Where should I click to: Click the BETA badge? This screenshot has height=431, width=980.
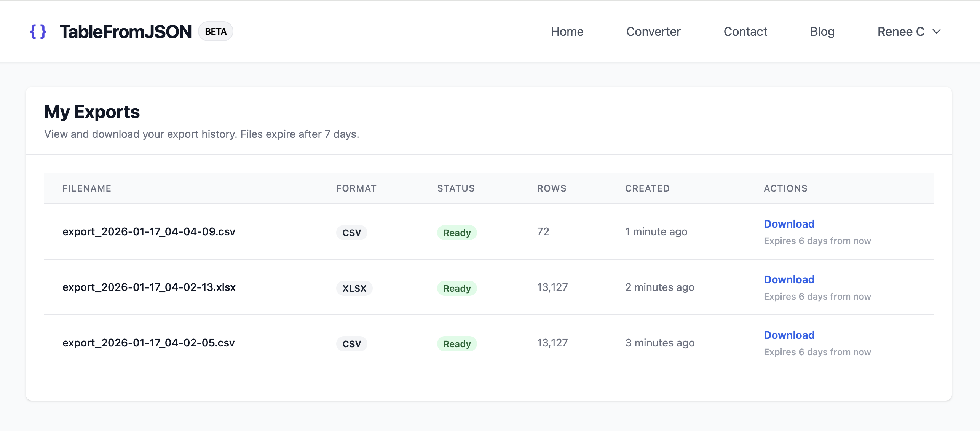point(215,32)
